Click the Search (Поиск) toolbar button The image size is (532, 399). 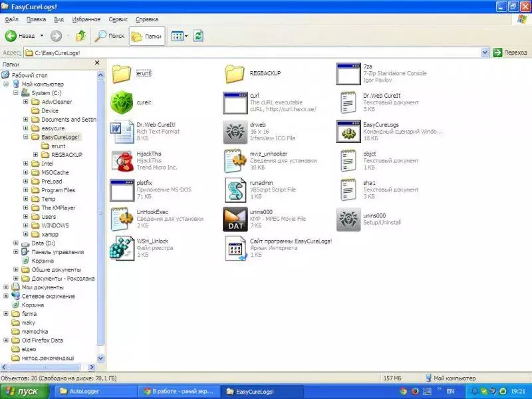click(x=110, y=36)
